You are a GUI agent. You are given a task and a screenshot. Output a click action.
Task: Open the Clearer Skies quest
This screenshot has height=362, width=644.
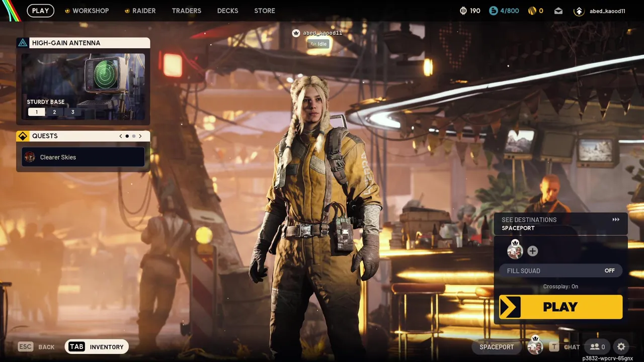(x=83, y=157)
